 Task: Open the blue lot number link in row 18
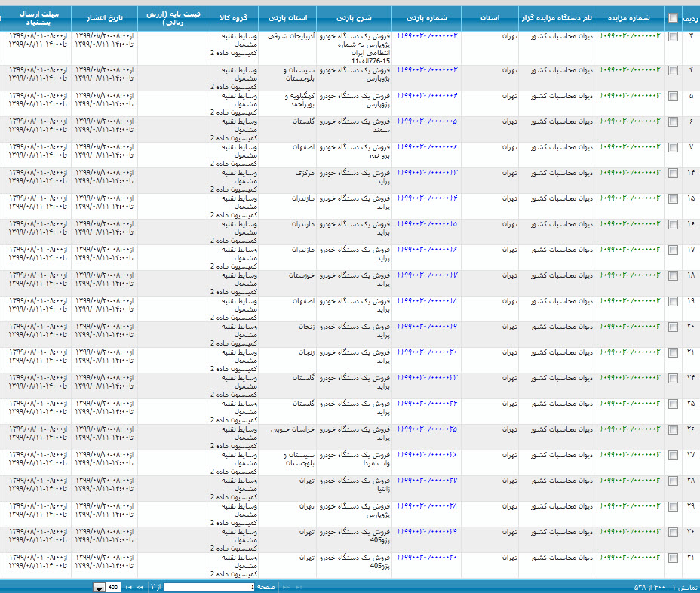pyautogui.click(x=427, y=275)
